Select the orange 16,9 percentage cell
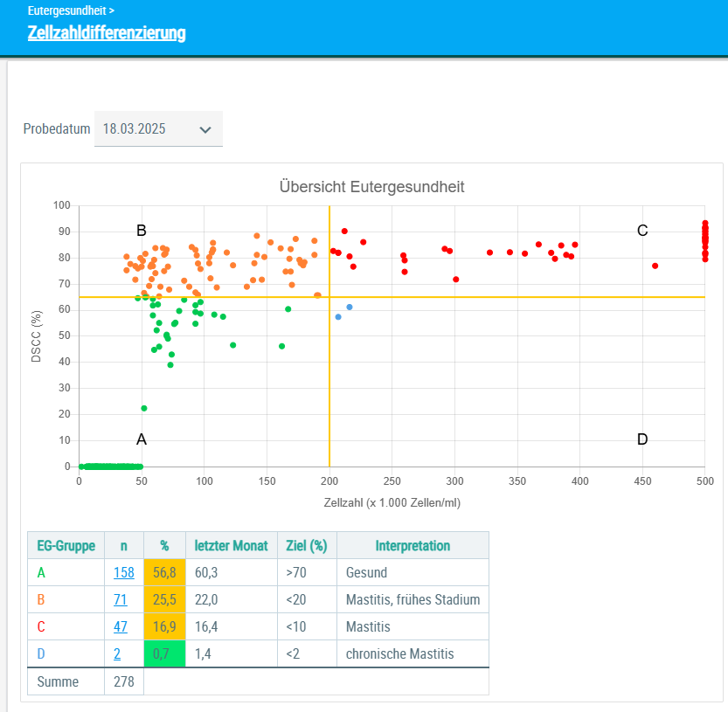Image resolution: width=728 pixels, height=712 pixels. (164, 627)
